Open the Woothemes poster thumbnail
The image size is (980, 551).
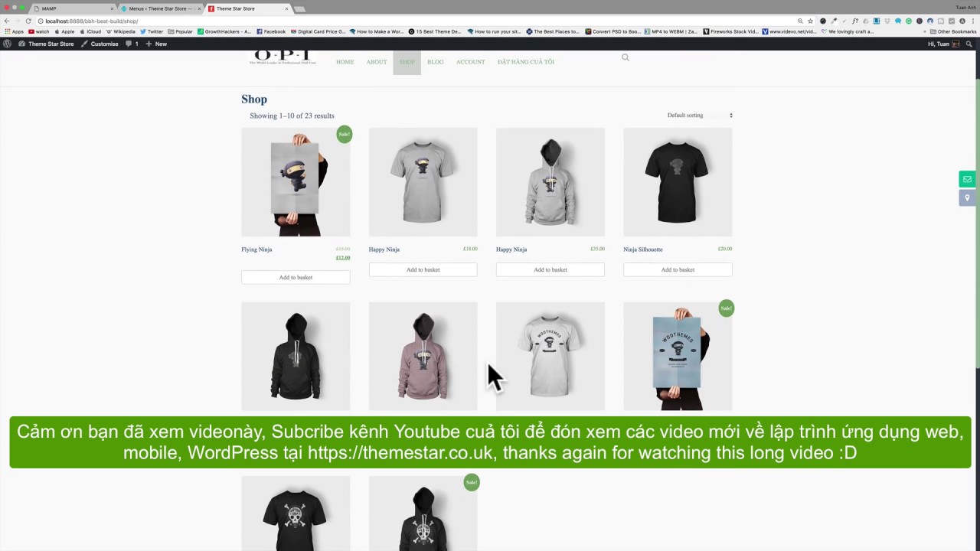click(678, 356)
